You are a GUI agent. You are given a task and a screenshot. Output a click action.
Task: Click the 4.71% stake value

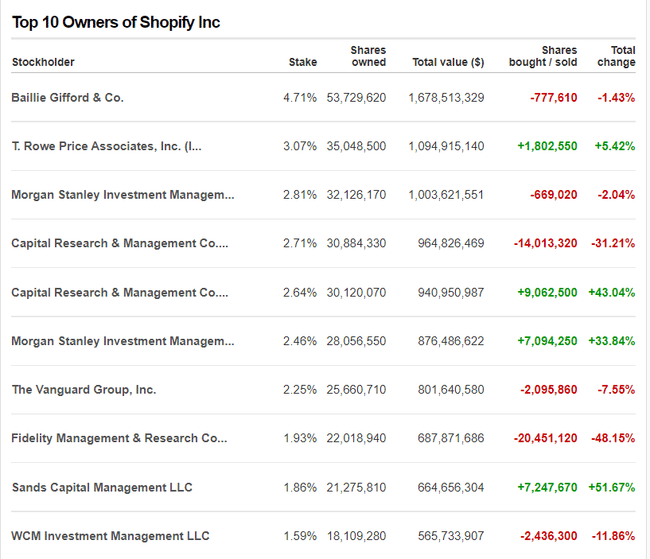(300, 98)
